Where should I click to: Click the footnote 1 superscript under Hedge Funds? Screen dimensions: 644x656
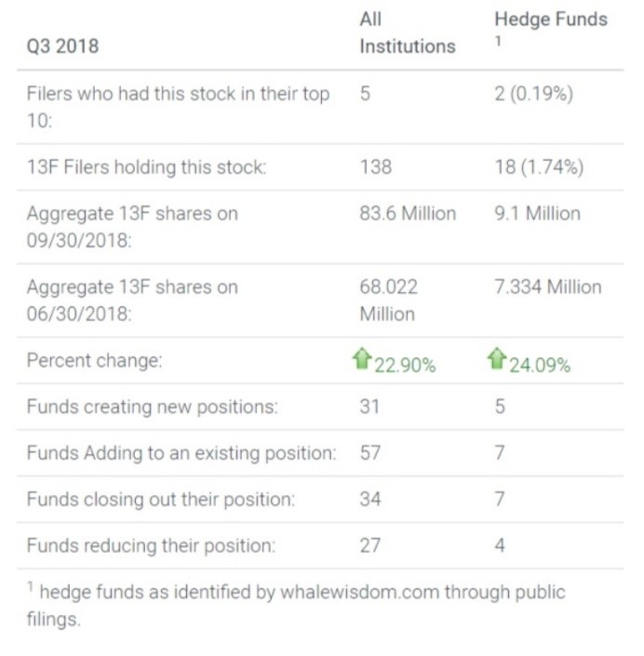pyautogui.click(x=498, y=41)
